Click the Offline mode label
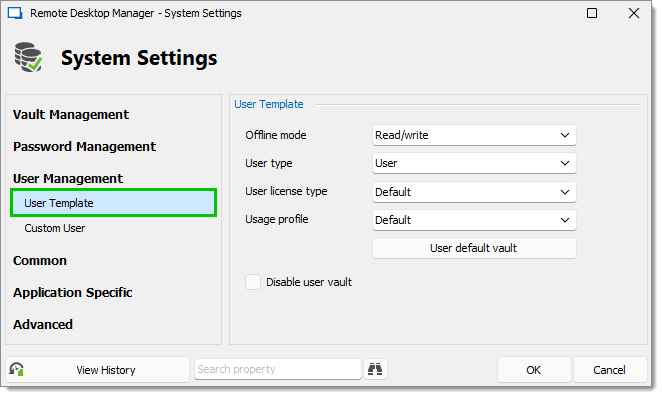Image resolution: width=662 pixels, height=397 pixels. 276,135
